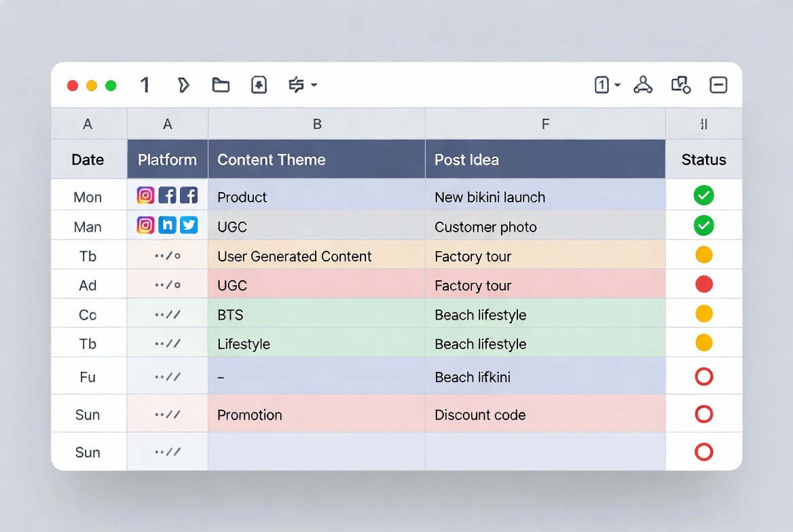This screenshot has height=532, width=793.
Task: Click the empty status circle on the Promotion row
Action: [704, 414]
